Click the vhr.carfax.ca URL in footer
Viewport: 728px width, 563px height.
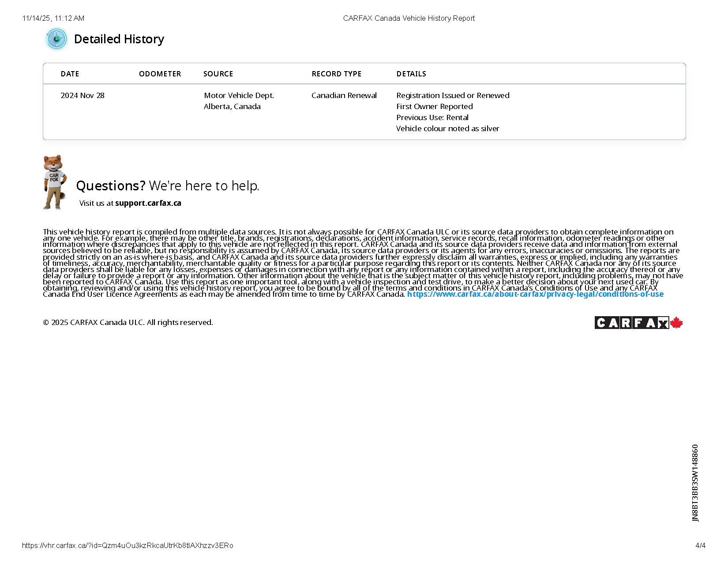point(128,545)
